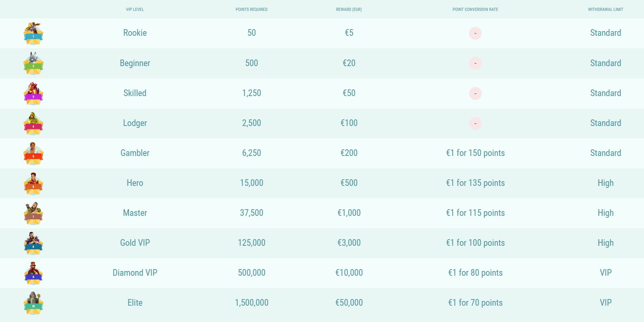
Task: Click the Lodger level 4 hooded badge
Action: 33,123
